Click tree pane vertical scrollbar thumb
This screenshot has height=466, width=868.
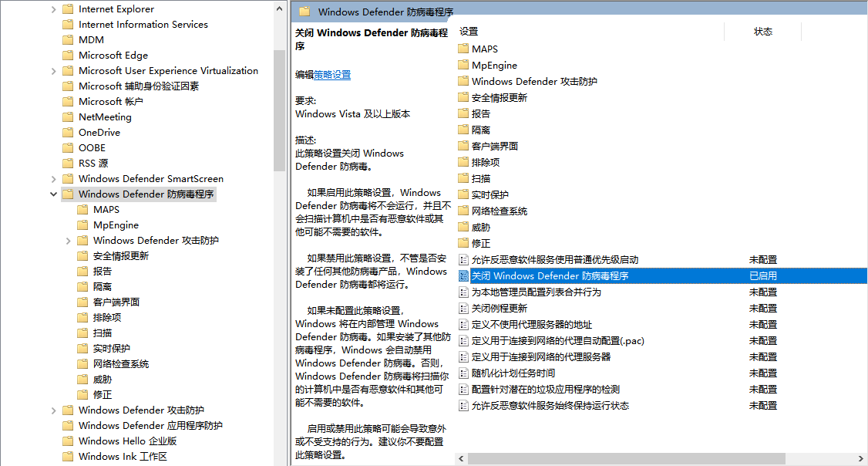pos(280,111)
